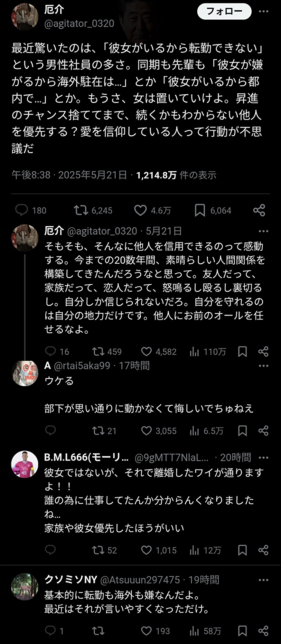Open B.M.L666's profile avatar with pink jersey
This screenshot has height=644, width=281.
coord(25,464)
